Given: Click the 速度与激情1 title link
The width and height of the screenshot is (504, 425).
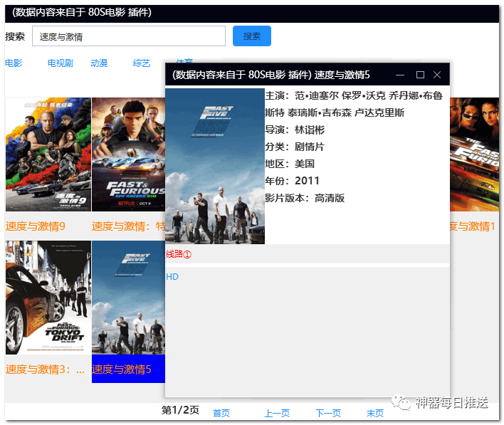Looking at the screenshot, I should point(473,226).
